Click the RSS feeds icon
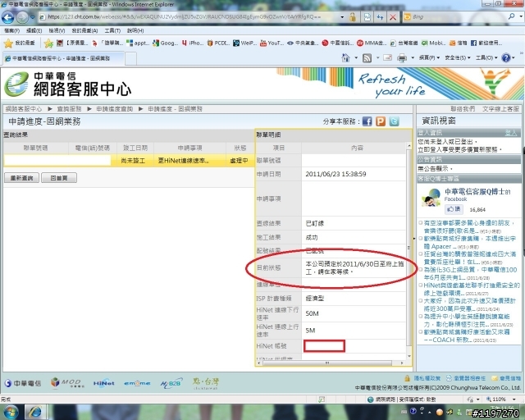525x420 pixels. click(x=367, y=58)
